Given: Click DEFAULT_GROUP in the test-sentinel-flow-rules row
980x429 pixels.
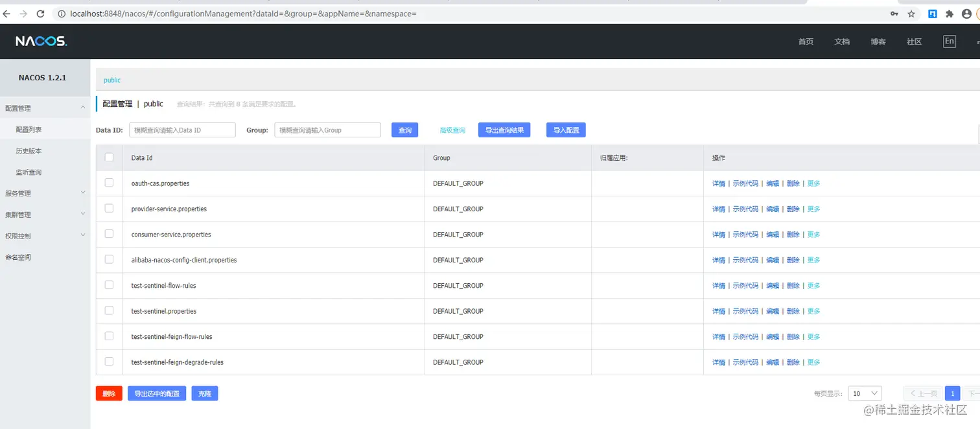Looking at the screenshot, I should (458, 285).
